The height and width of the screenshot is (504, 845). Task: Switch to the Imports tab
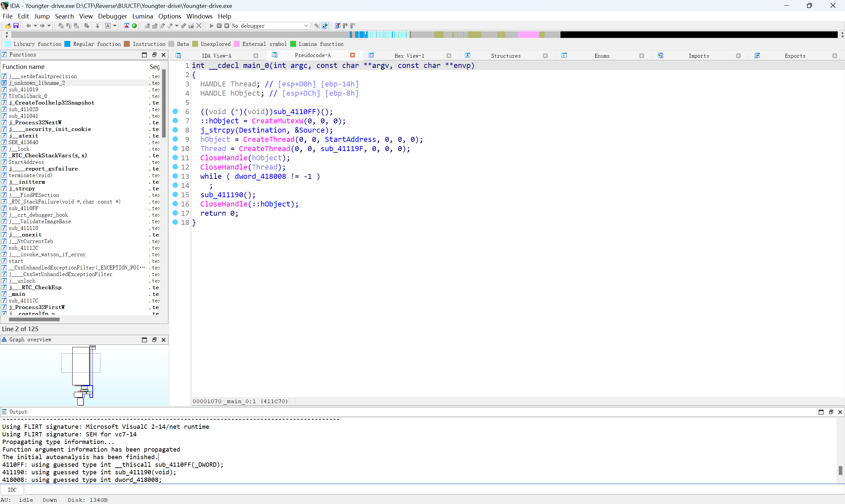click(698, 56)
